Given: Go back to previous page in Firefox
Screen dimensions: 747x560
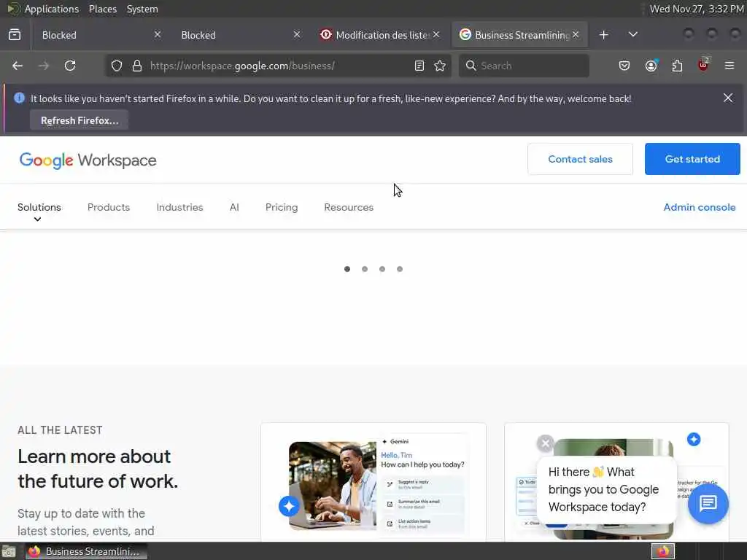Looking at the screenshot, I should [x=18, y=66].
